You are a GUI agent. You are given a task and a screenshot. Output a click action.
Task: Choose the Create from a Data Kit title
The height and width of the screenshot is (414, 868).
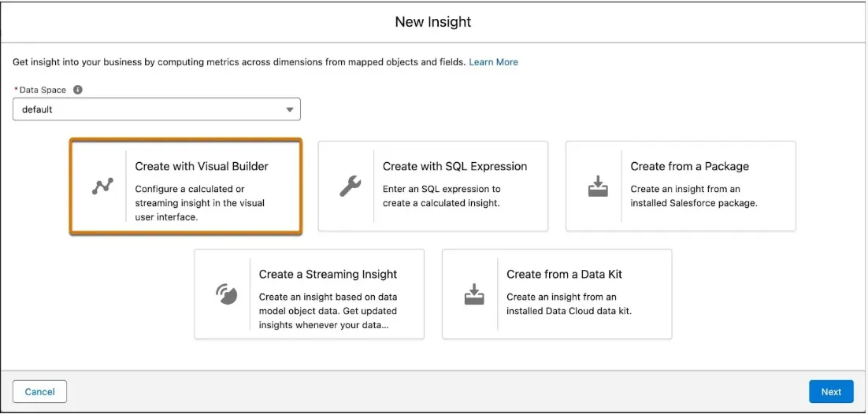click(564, 274)
